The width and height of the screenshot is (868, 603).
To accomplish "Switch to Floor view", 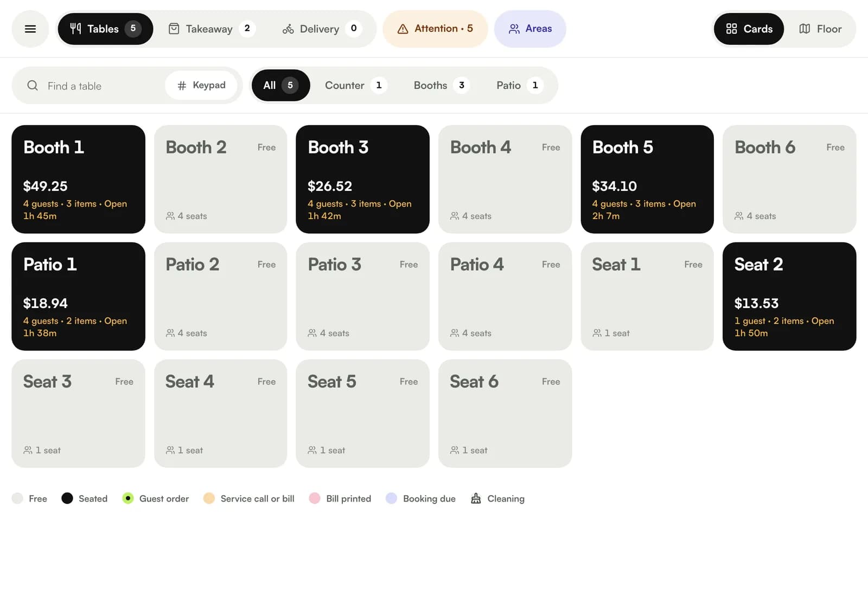I will [x=820, y=29].
